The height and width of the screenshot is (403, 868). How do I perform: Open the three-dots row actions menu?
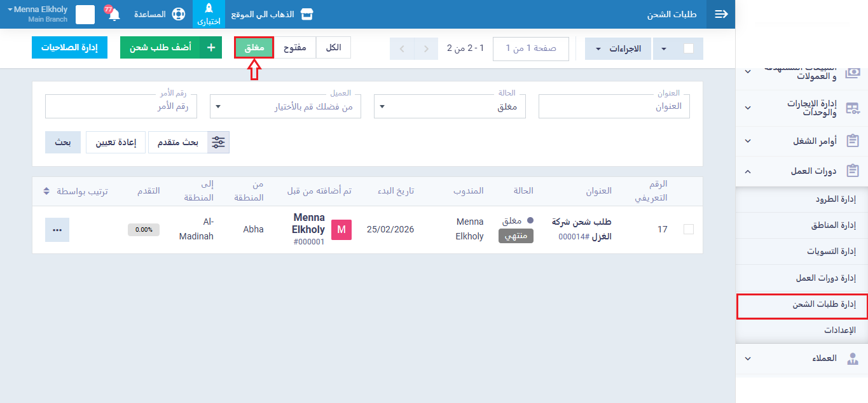57,230
